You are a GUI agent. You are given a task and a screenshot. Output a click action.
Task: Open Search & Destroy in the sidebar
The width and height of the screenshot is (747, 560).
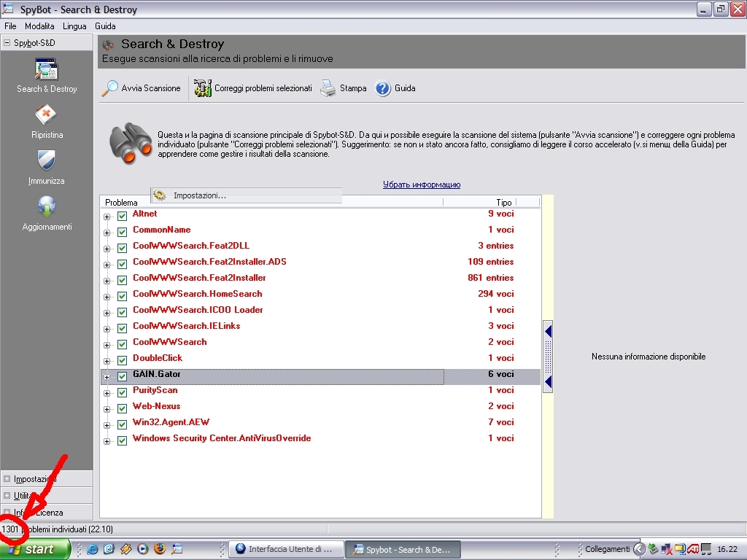click(x=47, y=75)
